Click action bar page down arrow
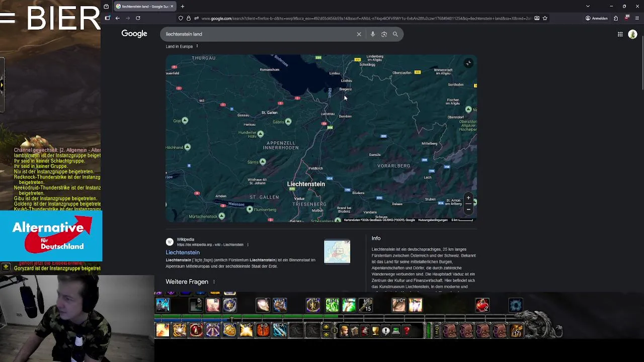The width and height of the screenshot is (644, 362). point(326,335)
